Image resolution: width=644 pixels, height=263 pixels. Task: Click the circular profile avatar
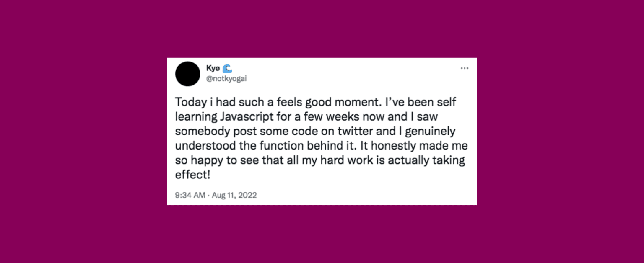click(x=187, y=74)
